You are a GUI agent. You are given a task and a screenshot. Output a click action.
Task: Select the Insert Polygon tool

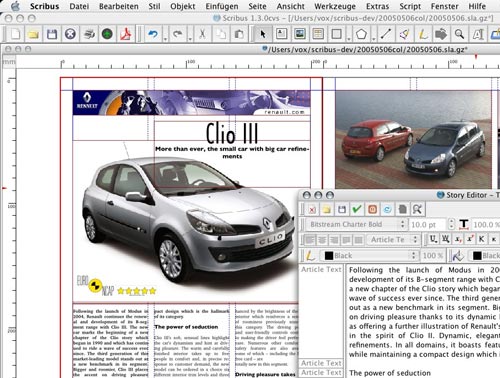361,34
